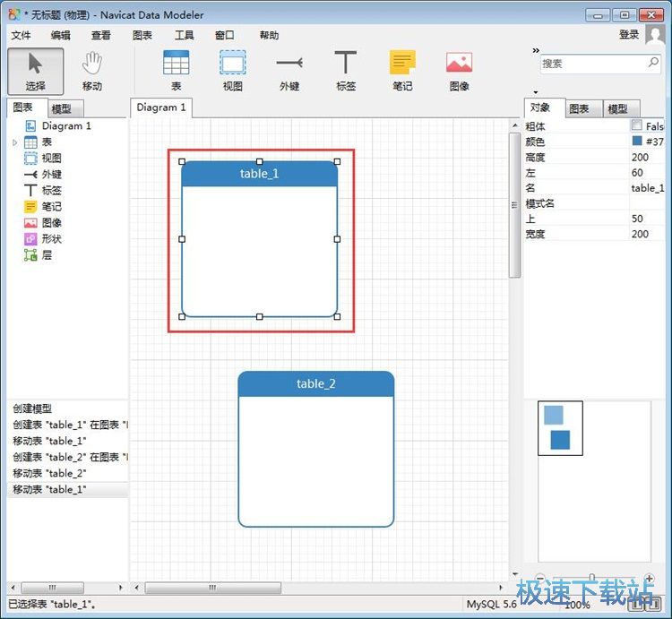Expand the toolbar overflow chevron
This screenshot has width=672, height=619.
pos(536,50)
